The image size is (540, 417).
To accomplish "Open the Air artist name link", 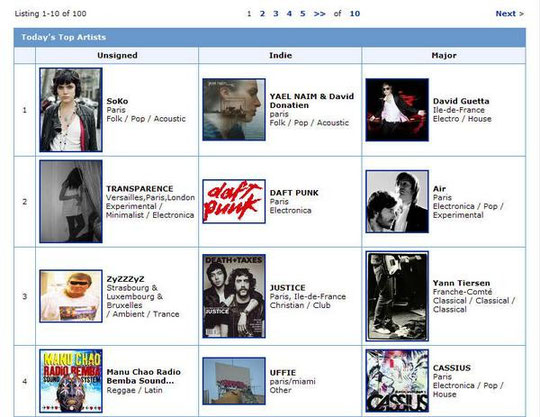I will point(439,189).
